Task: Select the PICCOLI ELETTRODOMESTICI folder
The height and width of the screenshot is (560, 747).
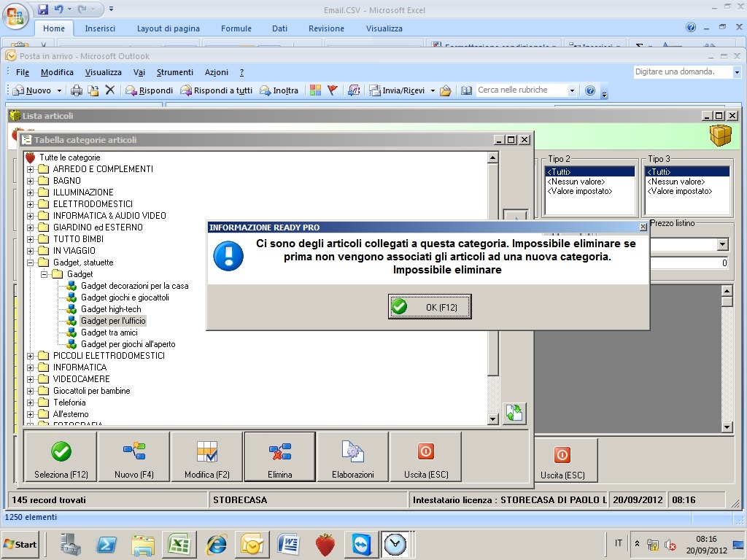Action: coord(109,356)
